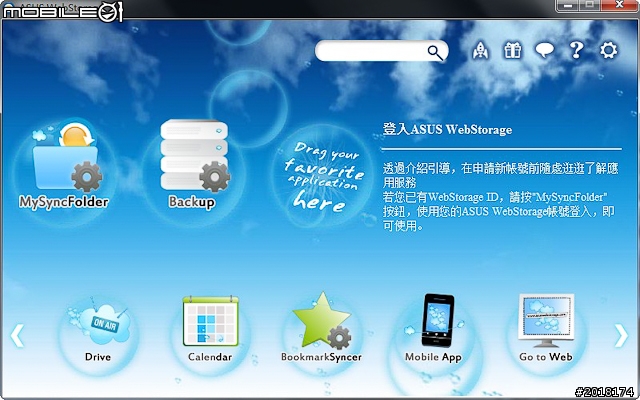
Task: Open the speech bubble feedback icon
Action: coord(544,51)
